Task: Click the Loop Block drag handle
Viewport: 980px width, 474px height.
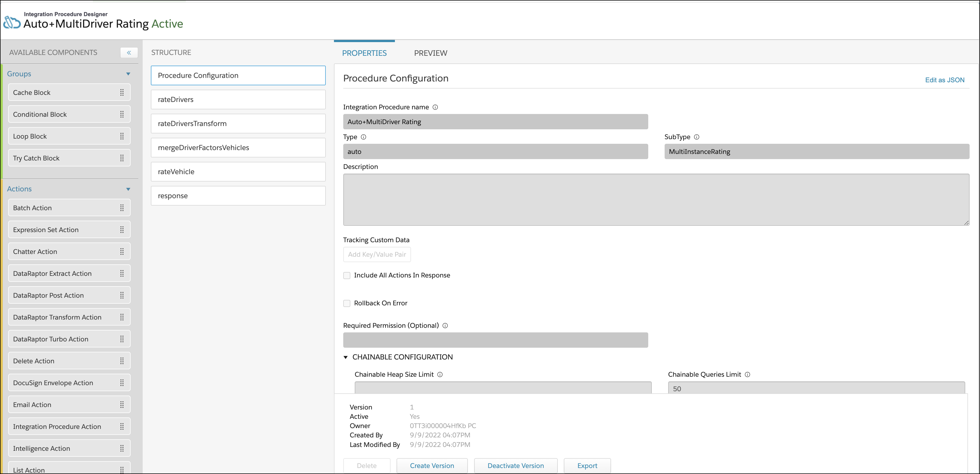Action: (122, 136)
